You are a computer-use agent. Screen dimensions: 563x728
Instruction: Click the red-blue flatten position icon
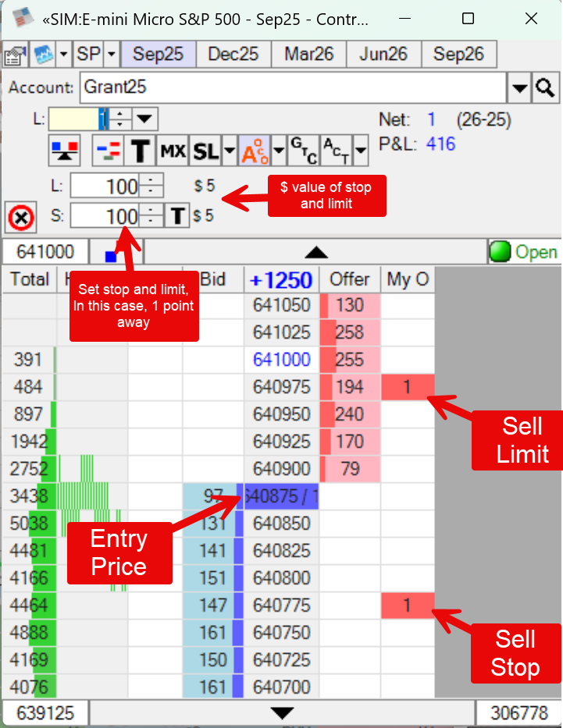pyautogui.click(x=63, y=150)
